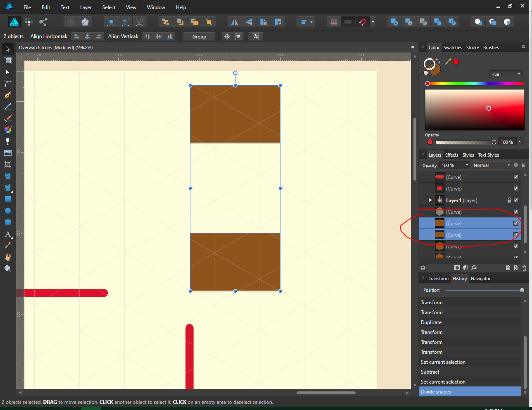This screenshot has height=410, width=532.
Task: Open the Window menu
Action: point(156,7)
